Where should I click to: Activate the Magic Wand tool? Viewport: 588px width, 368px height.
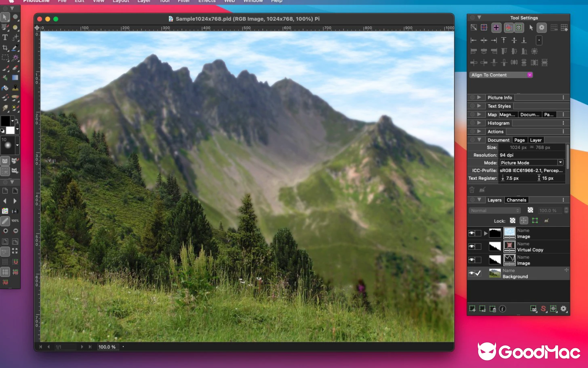click(16, 58)
